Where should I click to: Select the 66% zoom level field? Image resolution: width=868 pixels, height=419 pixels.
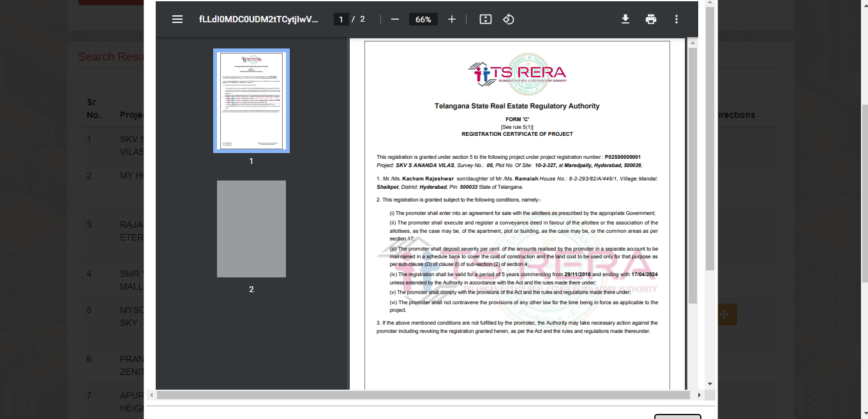[423, 19]
